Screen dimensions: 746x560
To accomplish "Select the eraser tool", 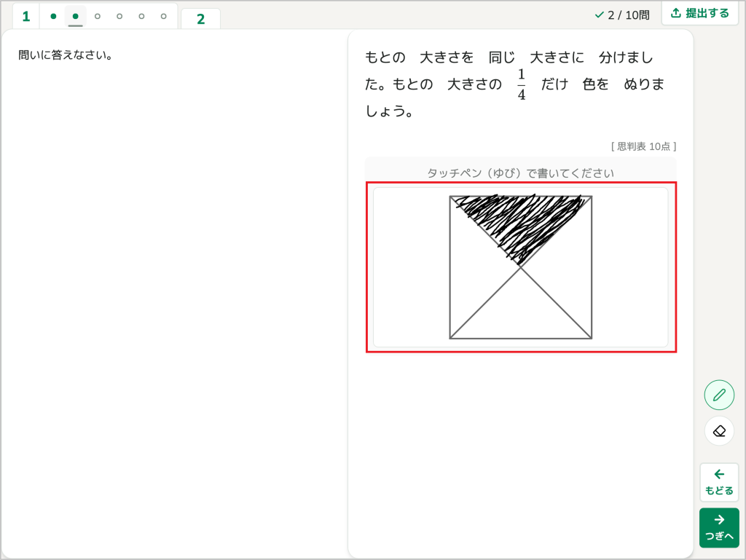I will tap(719, 431).
